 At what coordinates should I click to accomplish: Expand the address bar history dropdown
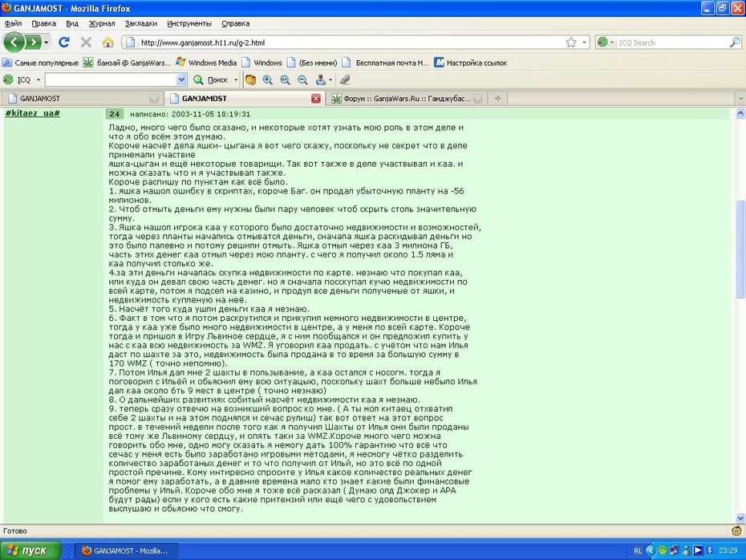(584, 43)
